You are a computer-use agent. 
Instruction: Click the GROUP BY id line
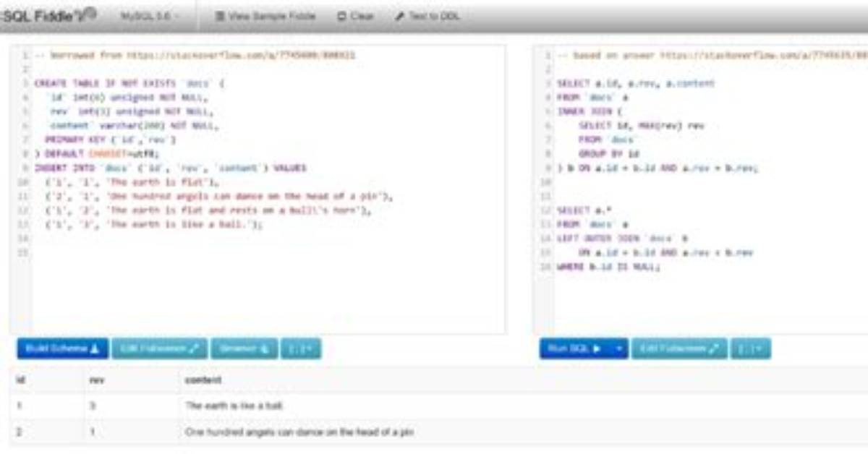[608, 154]
